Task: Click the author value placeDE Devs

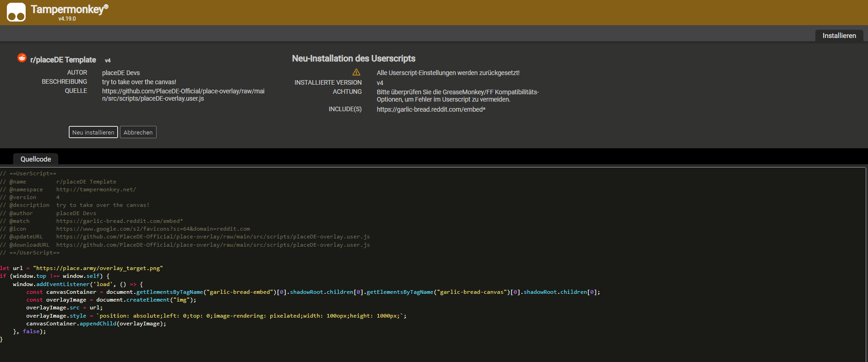Action: [121, 73]
